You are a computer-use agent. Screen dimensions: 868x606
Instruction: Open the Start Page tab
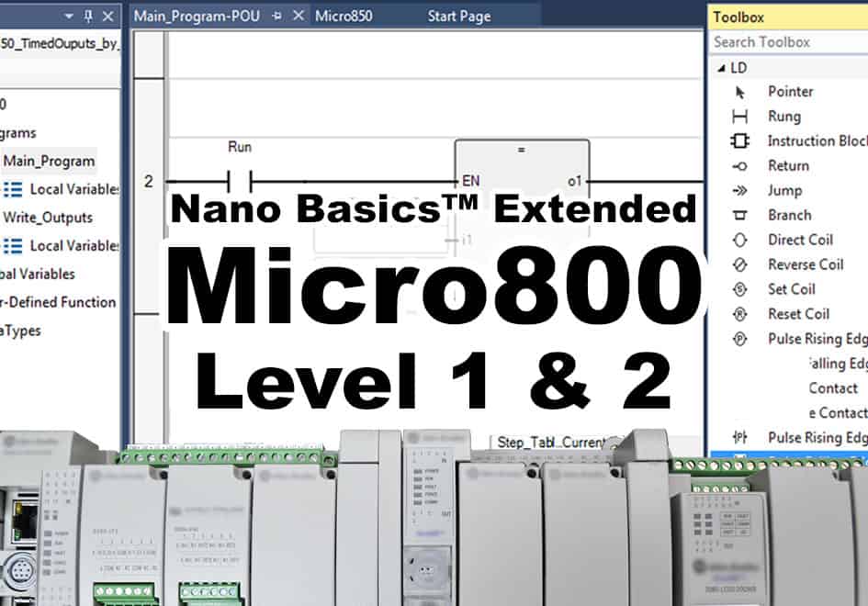(x=458, y=17)
